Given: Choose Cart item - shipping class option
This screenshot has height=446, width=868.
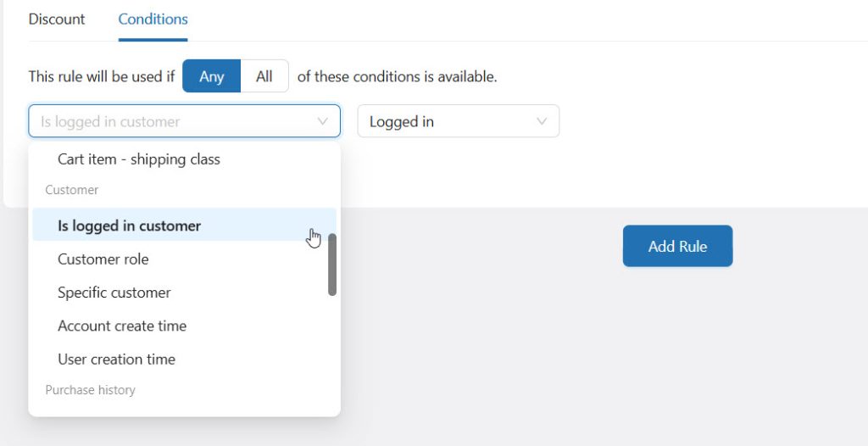Looking at the screenshot, I should coord(139,159).
